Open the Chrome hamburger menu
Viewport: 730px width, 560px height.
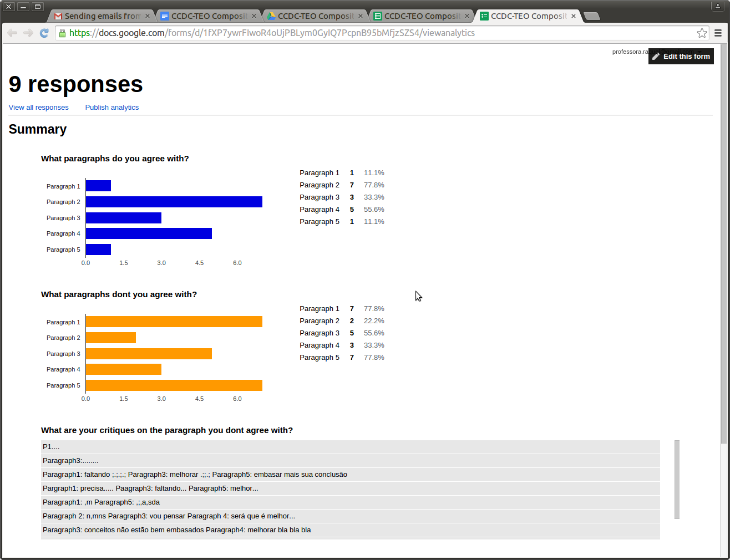pyautogui.click(x=718, y=33)
